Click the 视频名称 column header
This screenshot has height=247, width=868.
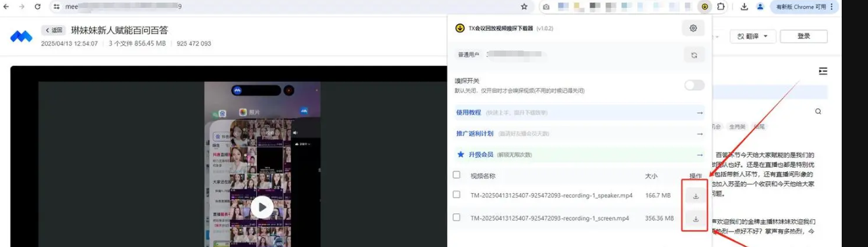pyautogui.click(x=483, y=175)
